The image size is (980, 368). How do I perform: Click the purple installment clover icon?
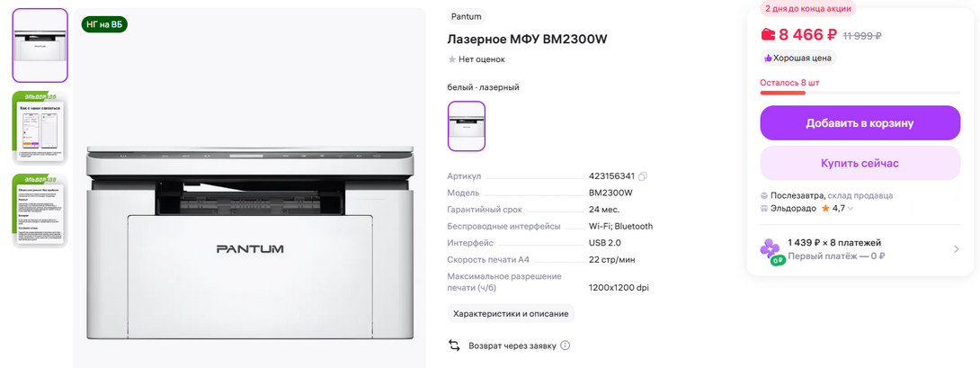coord(771,248)
